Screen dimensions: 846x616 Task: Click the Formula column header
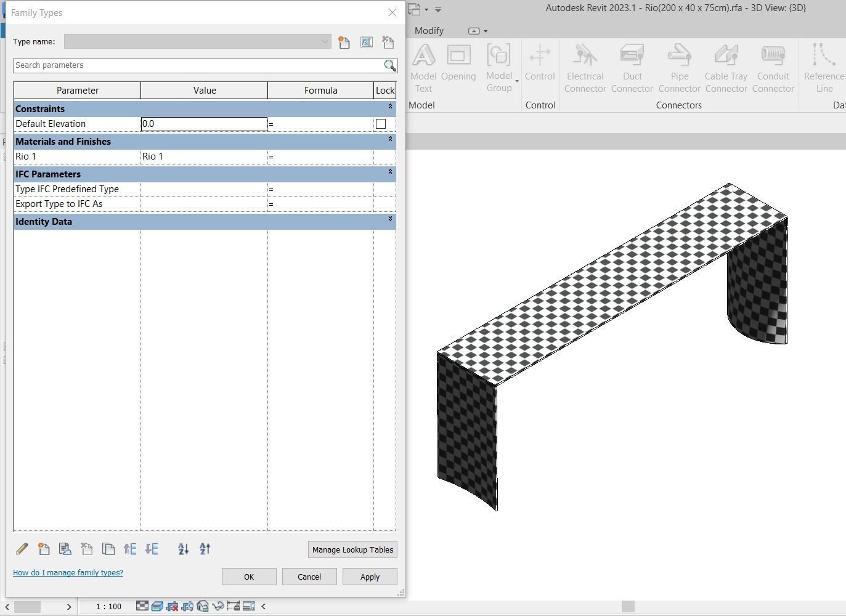[x=321, y=91]
